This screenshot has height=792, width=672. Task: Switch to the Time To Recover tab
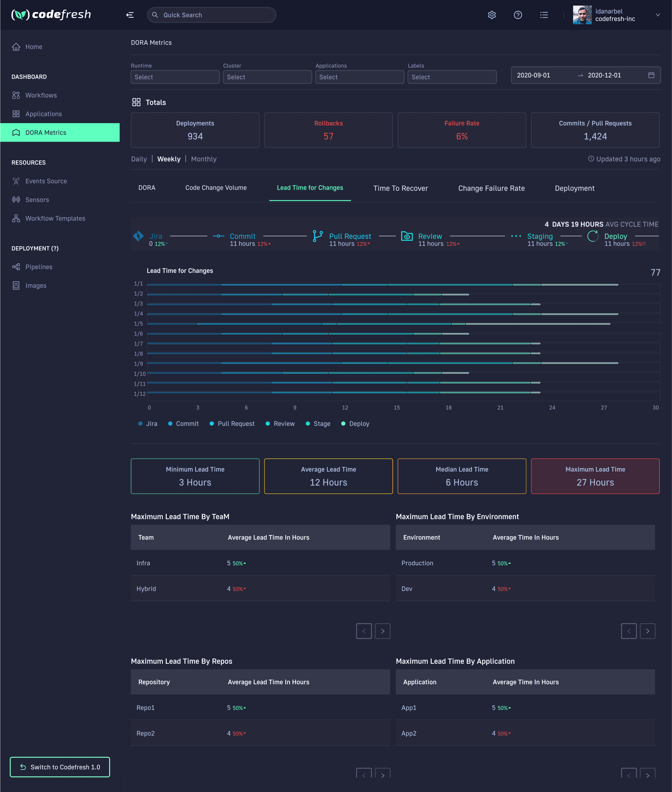(401, 188)
